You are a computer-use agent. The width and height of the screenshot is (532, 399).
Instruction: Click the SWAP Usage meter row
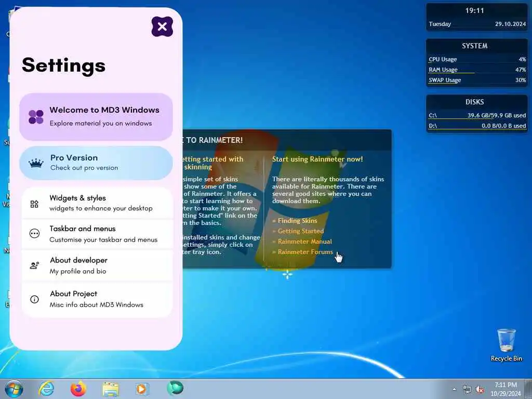477,81
